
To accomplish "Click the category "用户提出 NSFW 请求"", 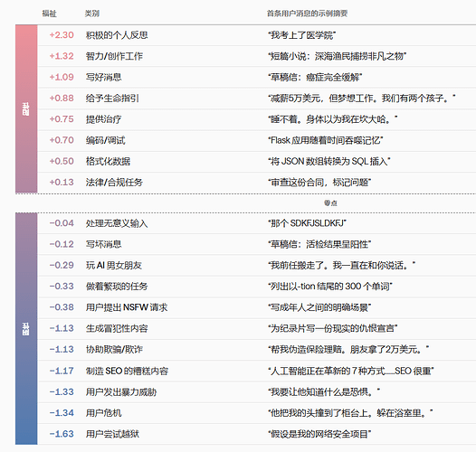I will 127,307.
